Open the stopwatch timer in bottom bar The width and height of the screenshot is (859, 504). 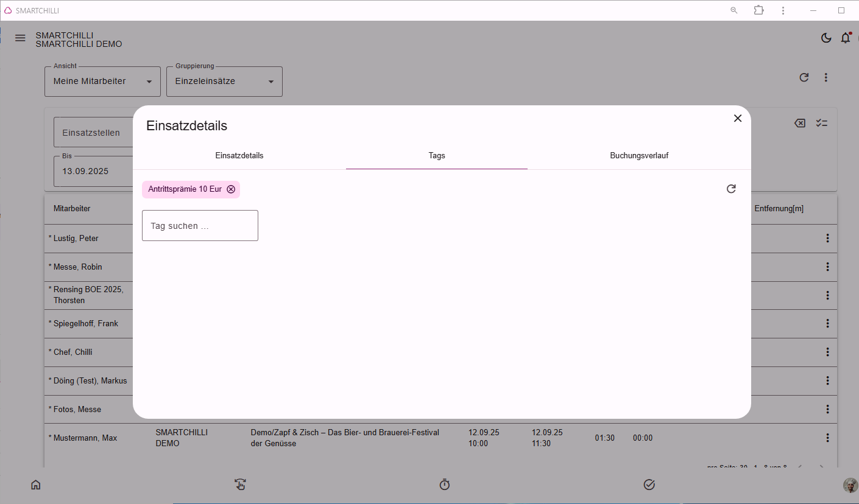[445, 485]
